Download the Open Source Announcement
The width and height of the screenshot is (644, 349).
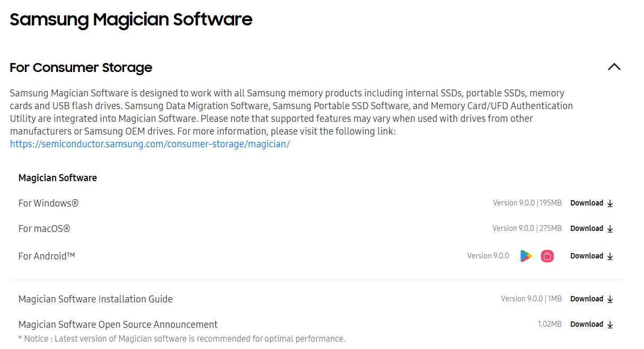coord(592,325)
